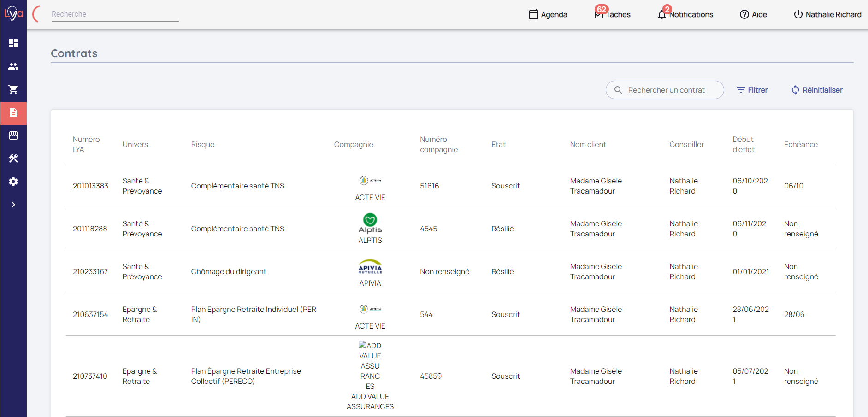The width and height of the screenshot is (868, 417).
Task: Expand the sidebar with chevron arrow
Action: coord(13,205)
